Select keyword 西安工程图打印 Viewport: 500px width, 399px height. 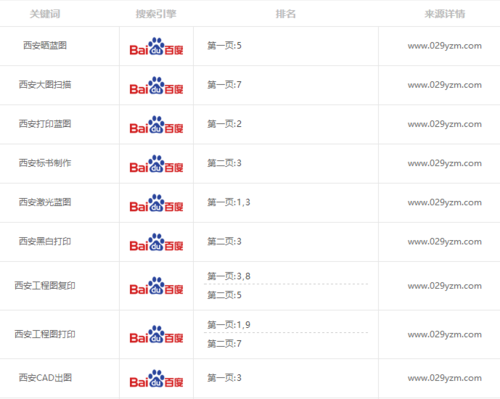pyautogui.click(x=45, y=334)
